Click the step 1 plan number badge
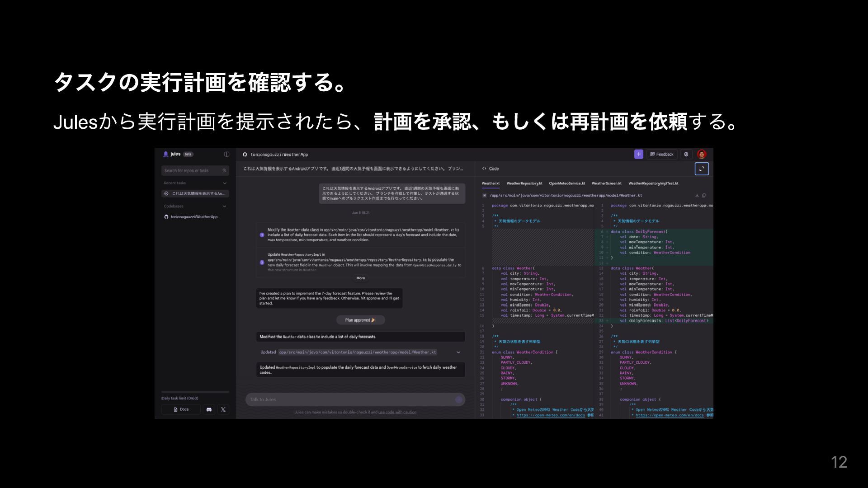 (x=262, y=235)
